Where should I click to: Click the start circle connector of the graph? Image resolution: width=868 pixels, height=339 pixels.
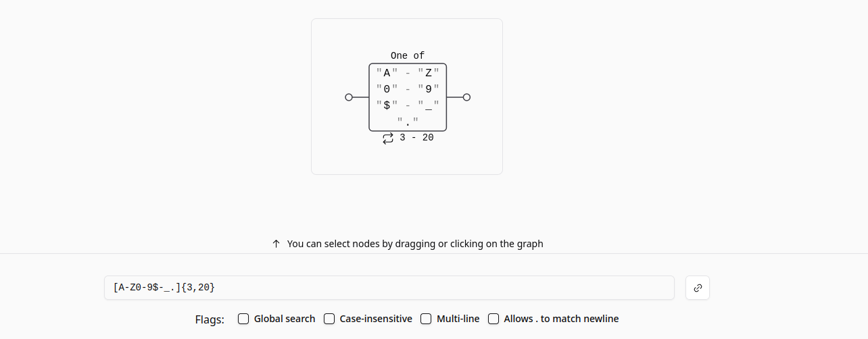349,97
